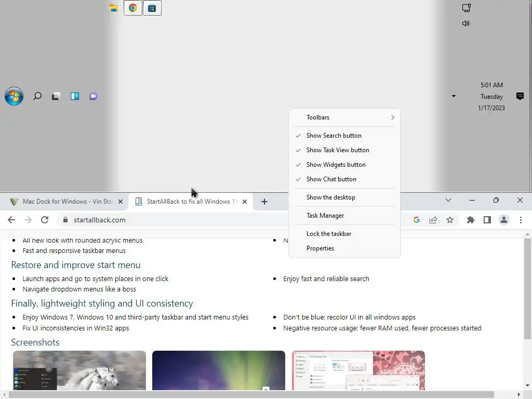
Task: Click the scroll right arrow at bottom
Action: click(x=519, y=395)
